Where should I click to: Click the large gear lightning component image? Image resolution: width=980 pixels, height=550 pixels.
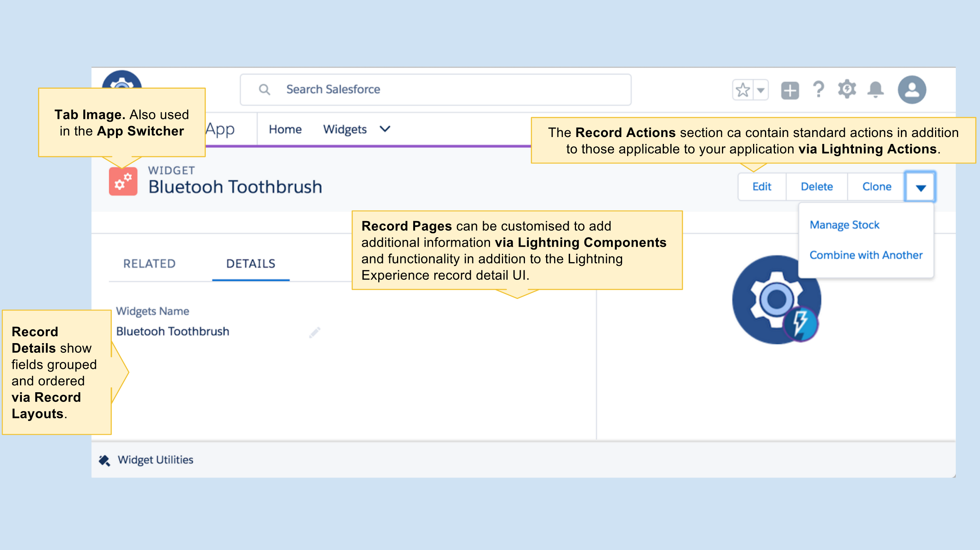(776, 300)
